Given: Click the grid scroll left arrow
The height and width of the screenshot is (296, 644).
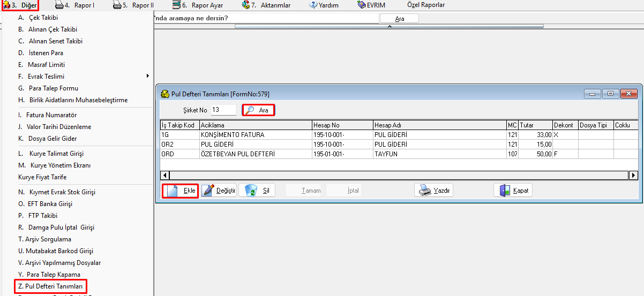Looking at the screenshot, I should 165,175.
